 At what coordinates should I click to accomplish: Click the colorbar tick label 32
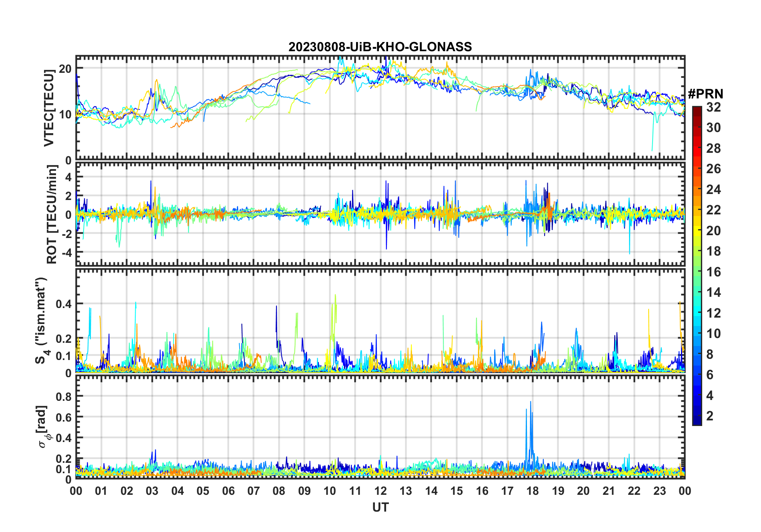(713, 107)
